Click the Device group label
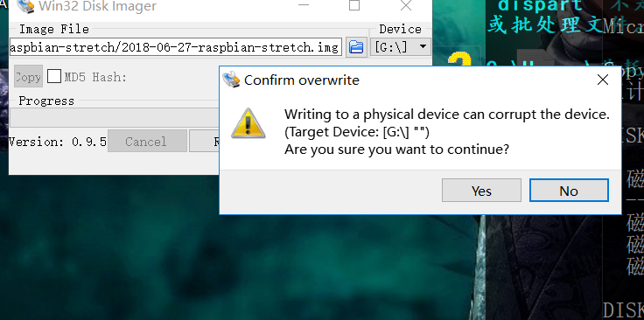 tap(400, 29)
